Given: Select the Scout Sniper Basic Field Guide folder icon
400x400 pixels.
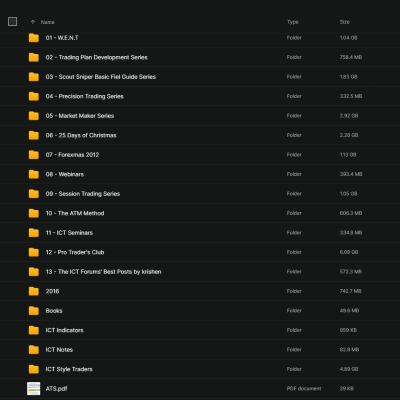Looking at the screenshot, I should pyautogui.click(x=34, y=77).
